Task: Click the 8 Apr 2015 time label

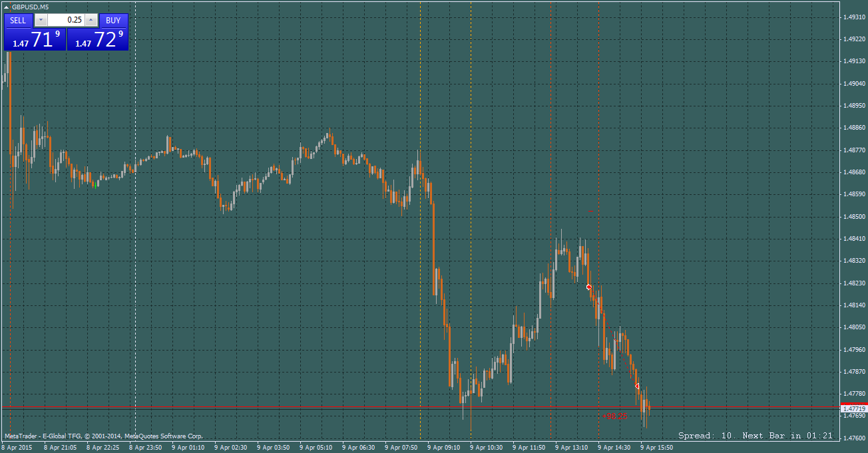Action: (x=17, y=448)
